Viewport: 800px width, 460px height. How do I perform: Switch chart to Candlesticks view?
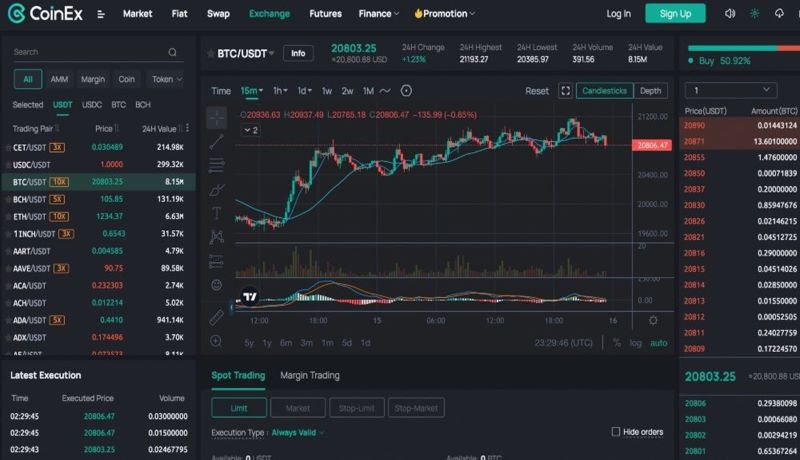(x=605, y=91)
